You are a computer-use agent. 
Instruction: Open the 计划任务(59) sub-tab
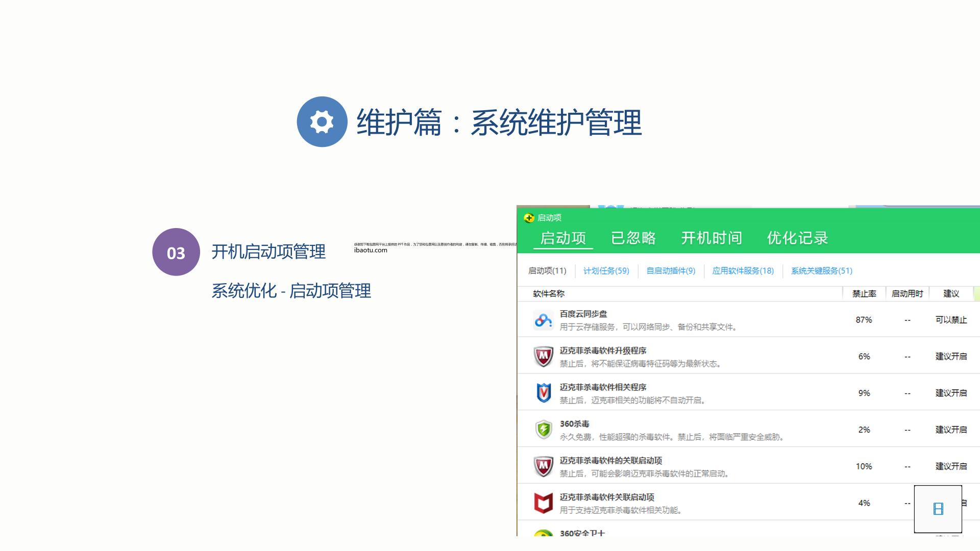[606, 271]
